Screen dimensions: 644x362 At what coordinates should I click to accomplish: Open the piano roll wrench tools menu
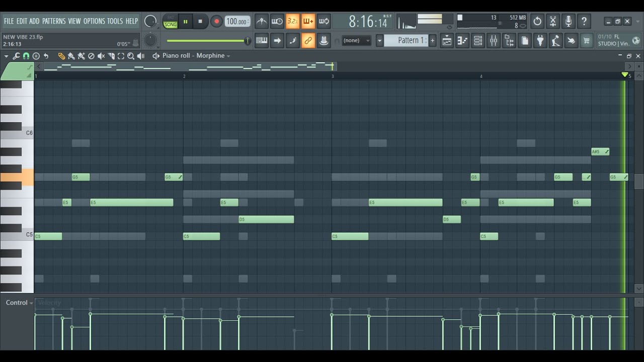tap(16, 56)
